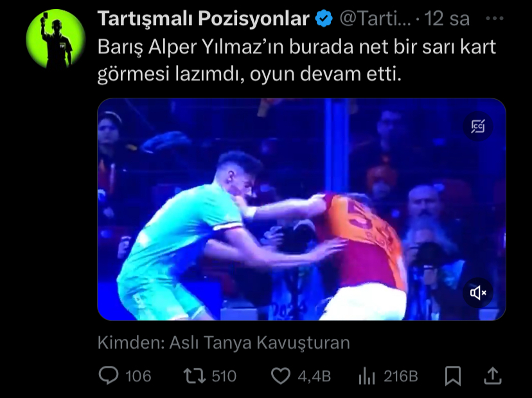
Task: Play the football video thumbnail
Action: [301, 209]
